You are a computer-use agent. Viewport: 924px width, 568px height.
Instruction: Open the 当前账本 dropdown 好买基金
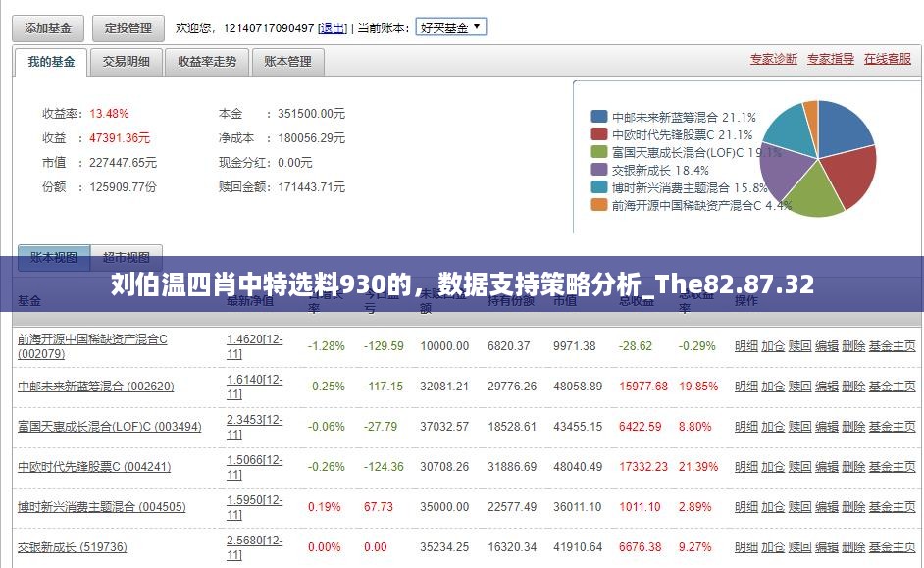click(450, 27)
